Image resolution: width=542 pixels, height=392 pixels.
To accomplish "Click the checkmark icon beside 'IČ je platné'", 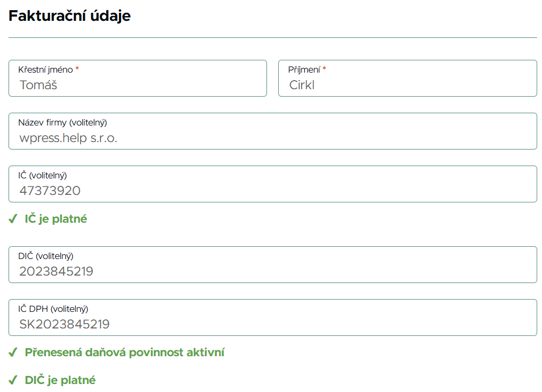I will click(13, 219).
